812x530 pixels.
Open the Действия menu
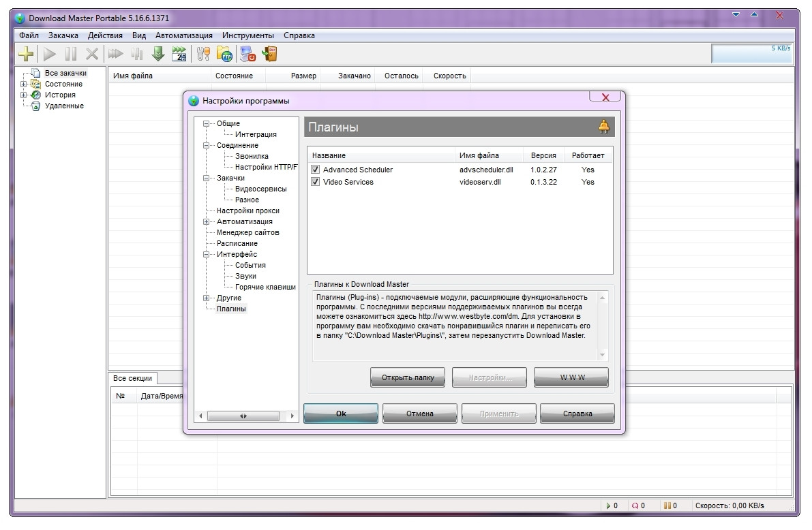(x=105, y=35)
